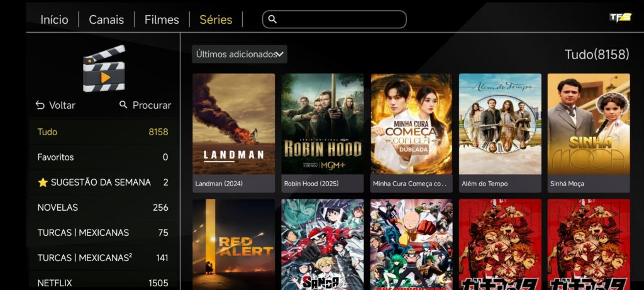Open the Red Alert series poster
The width and height of the screenshot is (644, 290).
[234, 245]
